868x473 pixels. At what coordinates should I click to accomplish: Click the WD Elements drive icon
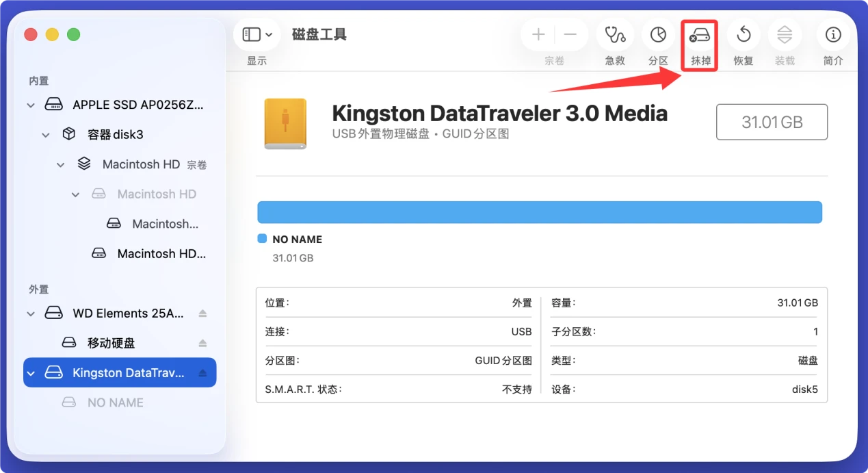click(53, 313)
